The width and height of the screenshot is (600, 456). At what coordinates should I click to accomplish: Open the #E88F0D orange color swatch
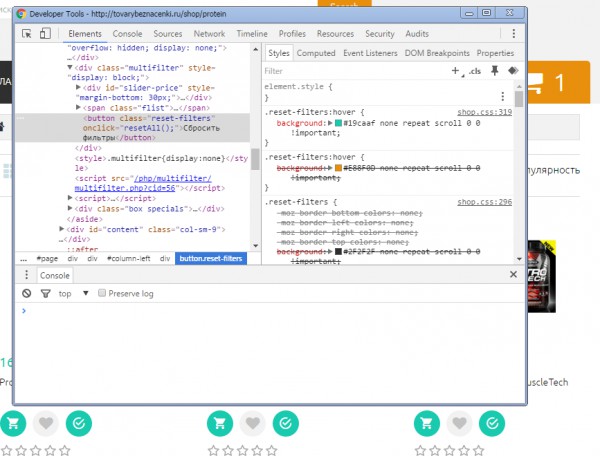pos(338,168)
